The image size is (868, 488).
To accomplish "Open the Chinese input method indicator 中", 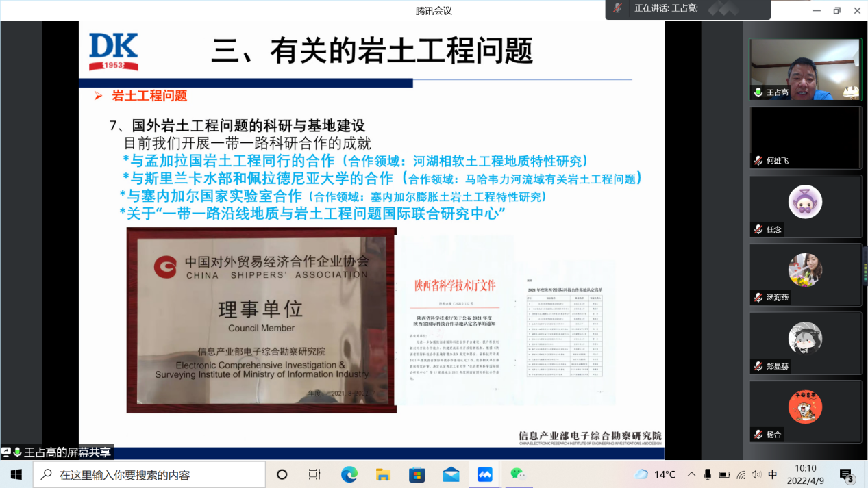I will click(772, 473).
